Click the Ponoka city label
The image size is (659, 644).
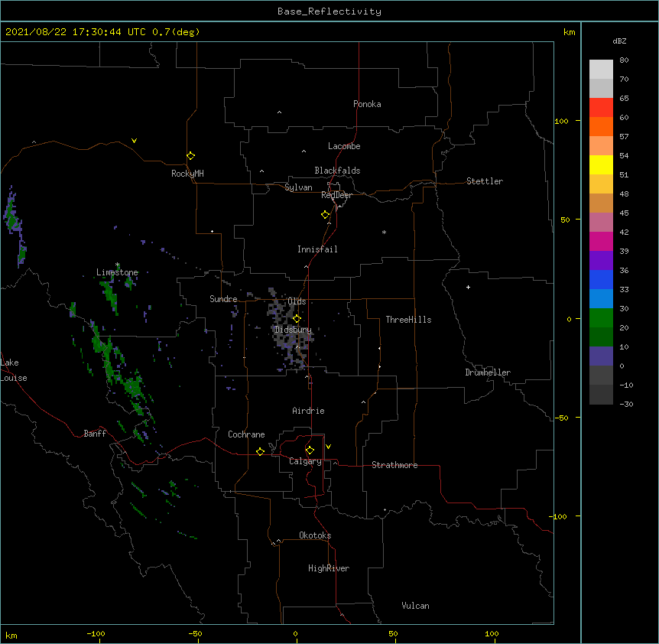tap(367, 104)
